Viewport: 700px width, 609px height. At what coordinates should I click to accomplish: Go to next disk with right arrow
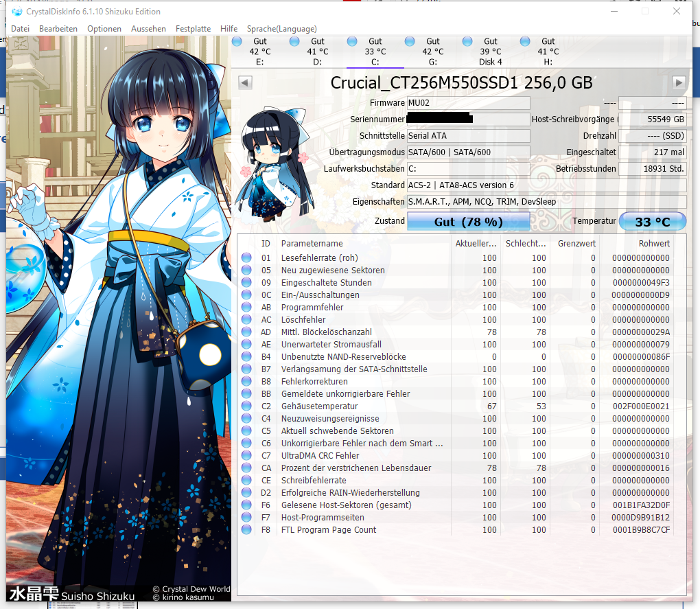pyautogui.click(x=679, y=82)
